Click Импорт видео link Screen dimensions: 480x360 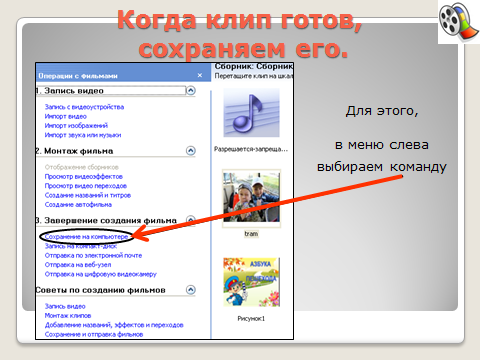pyautogui.click(x=66, y=116)
